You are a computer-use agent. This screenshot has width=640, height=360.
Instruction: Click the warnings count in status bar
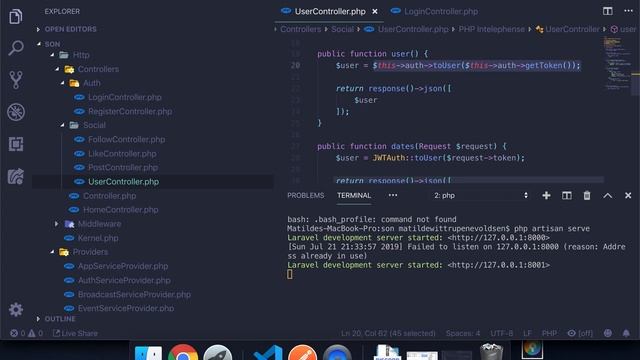click(35, 333)
